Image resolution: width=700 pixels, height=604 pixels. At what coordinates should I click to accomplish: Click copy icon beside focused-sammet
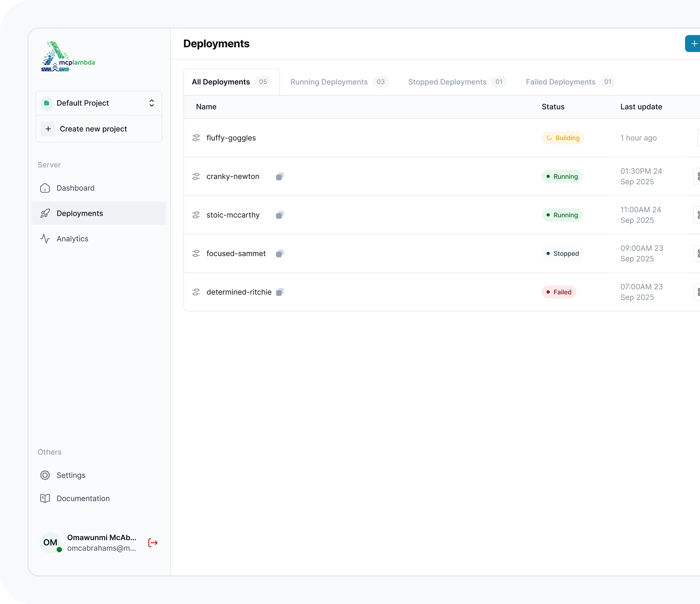(279, 253)
